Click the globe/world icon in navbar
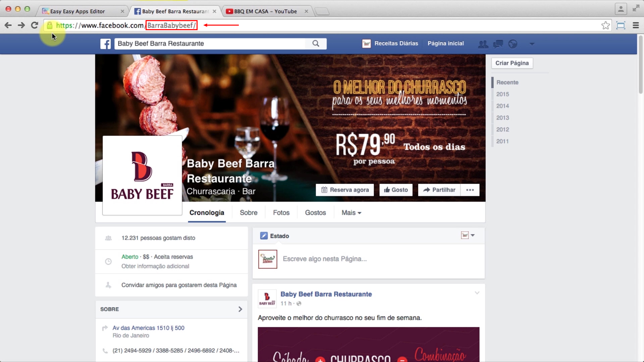Viewport: 644px width, 362px height. click(512, 43)
